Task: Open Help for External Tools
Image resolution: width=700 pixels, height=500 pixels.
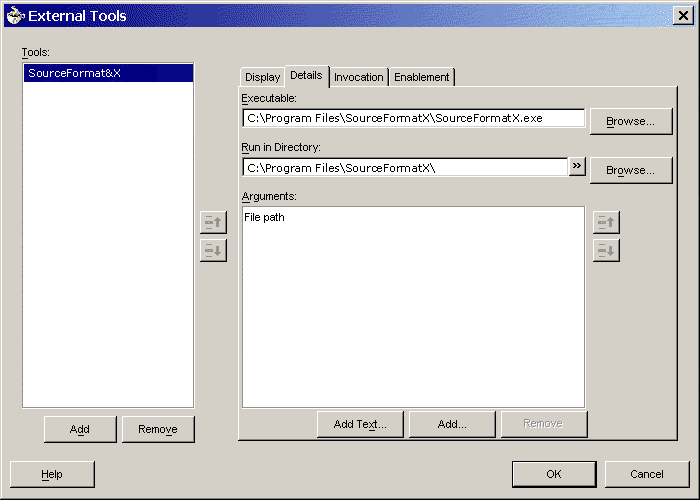Action: pos(52,474)
